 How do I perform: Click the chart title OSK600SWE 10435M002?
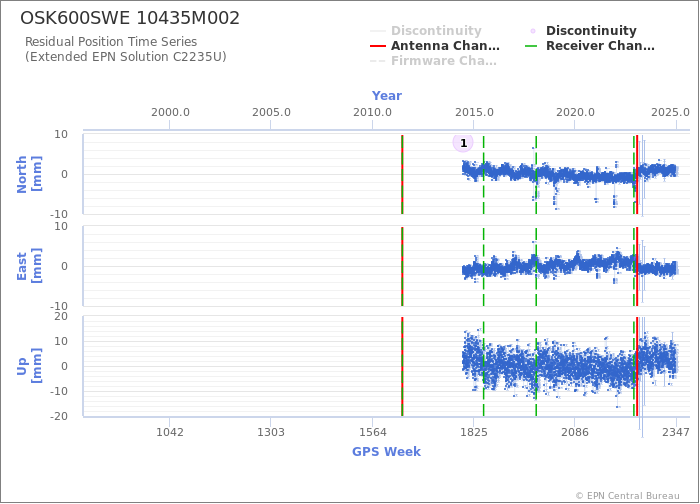[x=130, y=18]
